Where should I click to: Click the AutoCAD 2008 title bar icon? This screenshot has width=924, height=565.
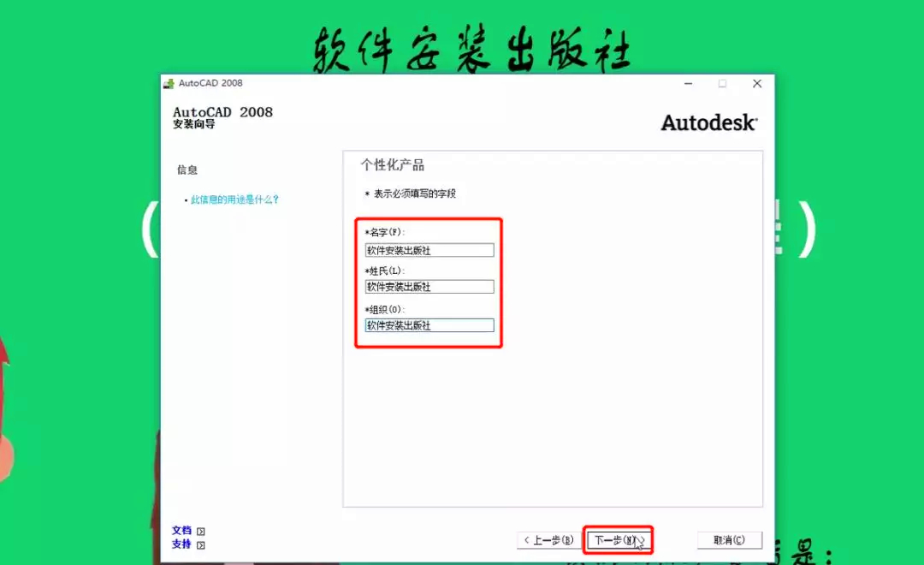[169, 83]
